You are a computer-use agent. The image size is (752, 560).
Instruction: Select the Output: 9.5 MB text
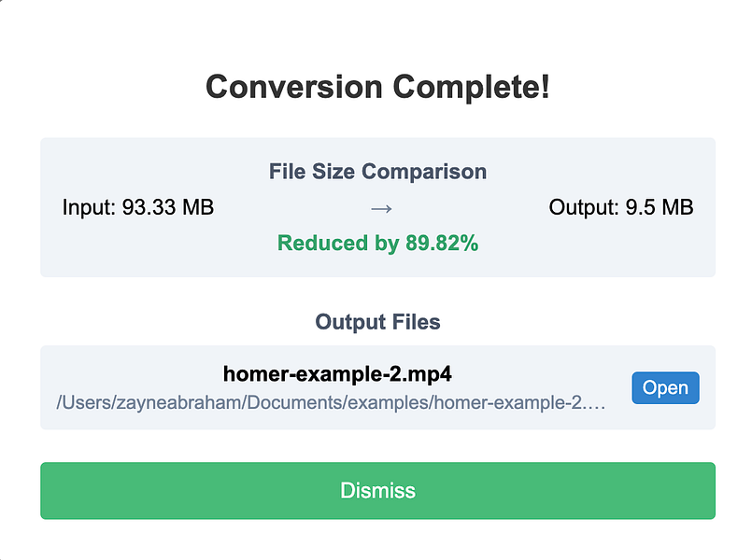point(621,207)
